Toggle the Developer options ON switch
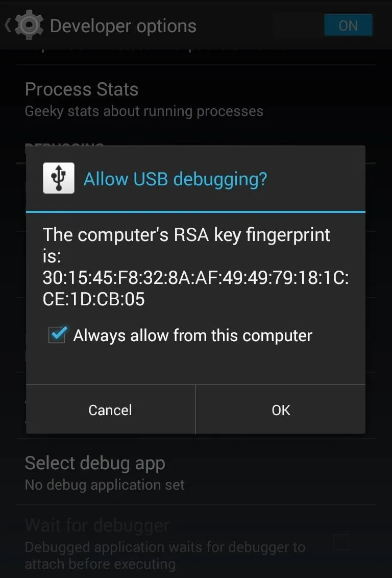Screen dimensions: 392x578 click(348, 26)
